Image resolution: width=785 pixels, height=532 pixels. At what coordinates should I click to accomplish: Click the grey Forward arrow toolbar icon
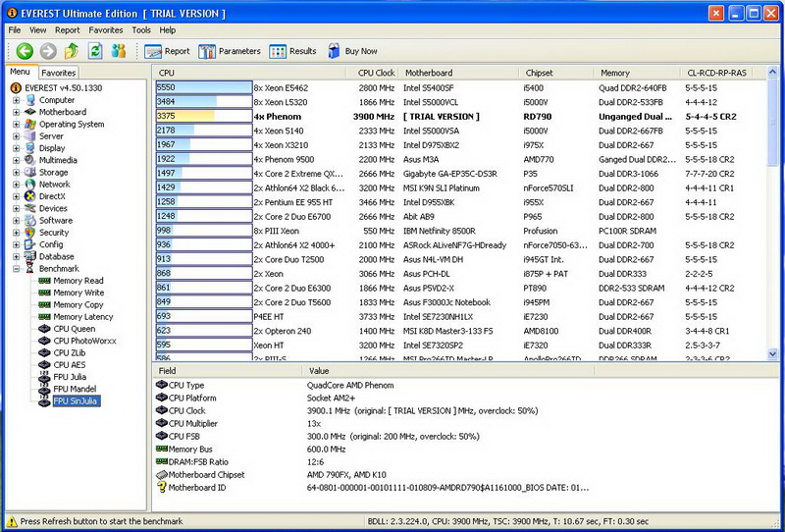[x=48, y=51]
